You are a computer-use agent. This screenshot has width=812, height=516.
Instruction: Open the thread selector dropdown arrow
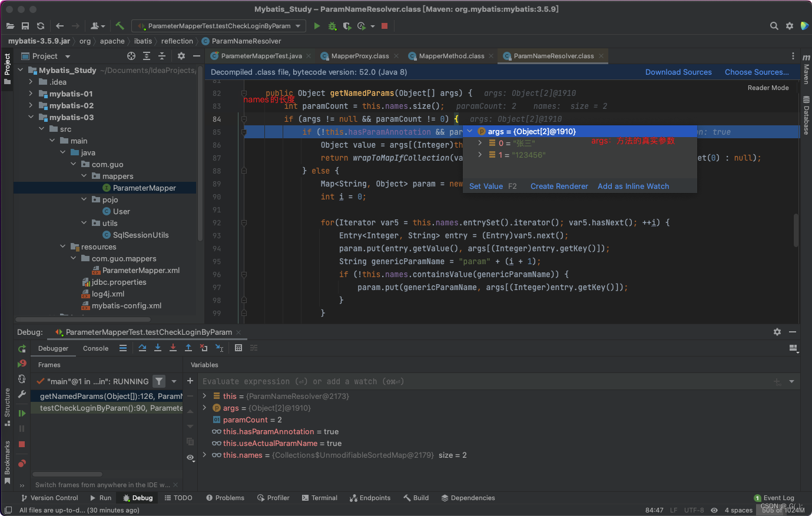(174, 381)
